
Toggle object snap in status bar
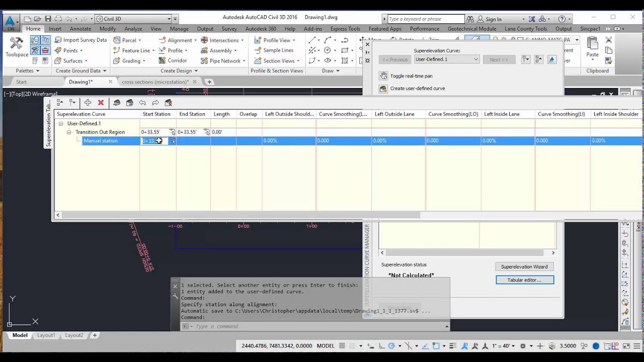pos(437,346)
